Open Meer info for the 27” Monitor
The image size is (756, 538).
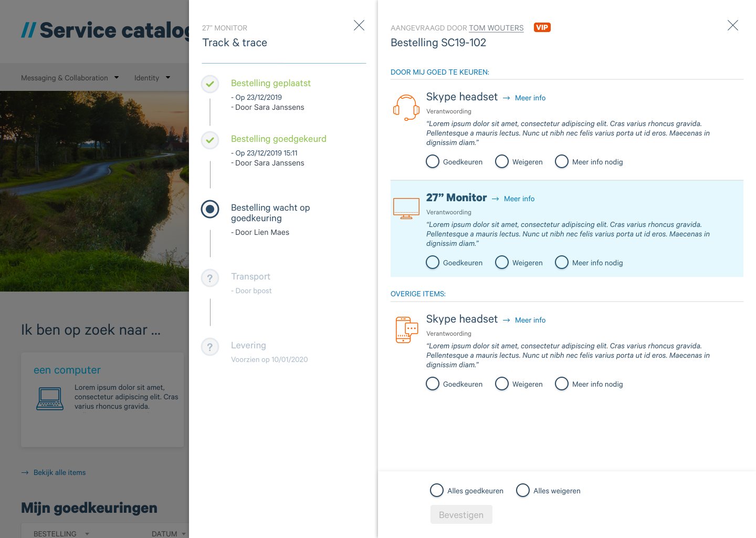pos(519,199)
